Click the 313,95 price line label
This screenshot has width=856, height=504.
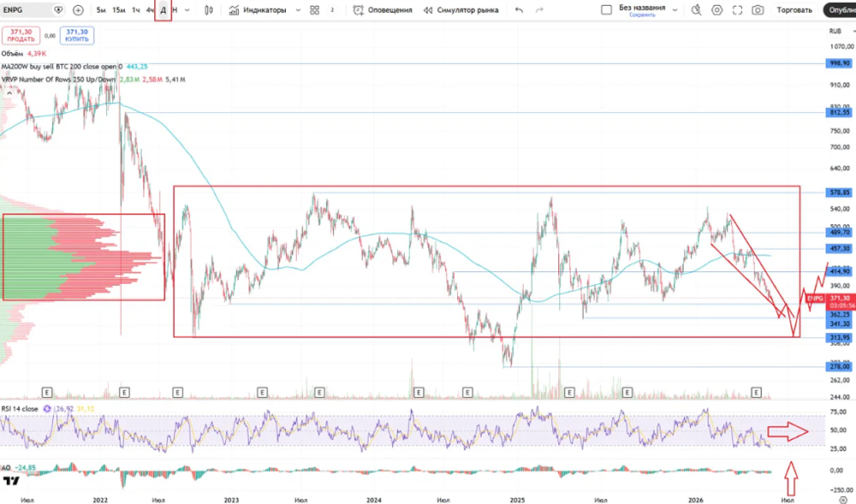839,338
